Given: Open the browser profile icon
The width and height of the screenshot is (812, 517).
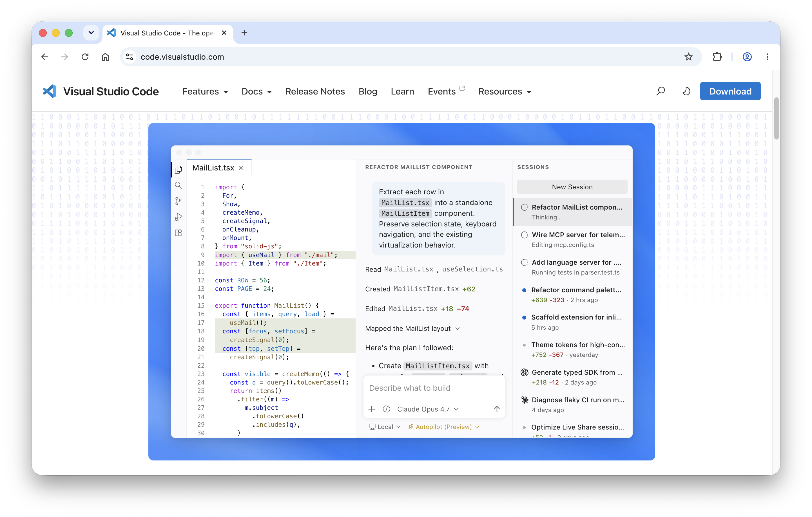Looking at the screenshot, I should coord(747,57).
